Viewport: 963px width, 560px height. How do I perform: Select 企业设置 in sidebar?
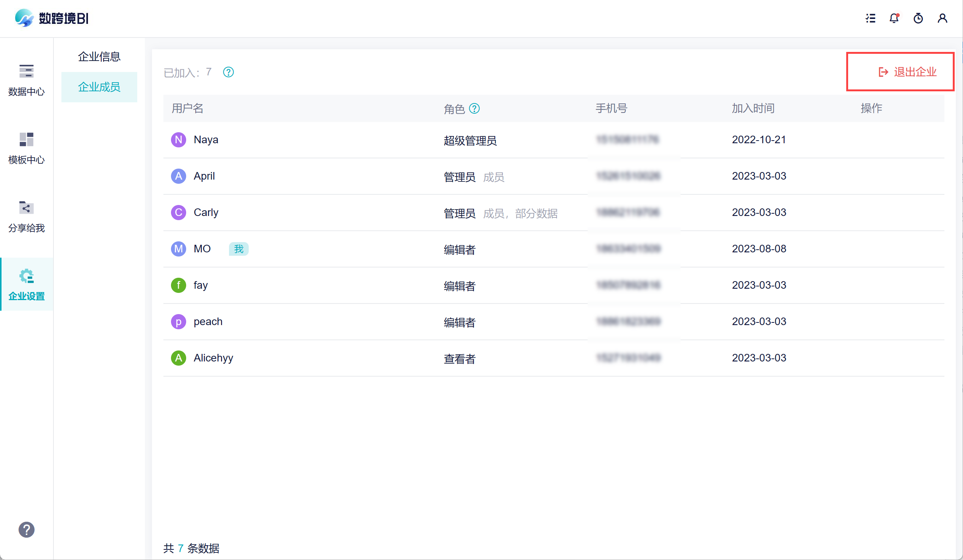click(27, 285)
